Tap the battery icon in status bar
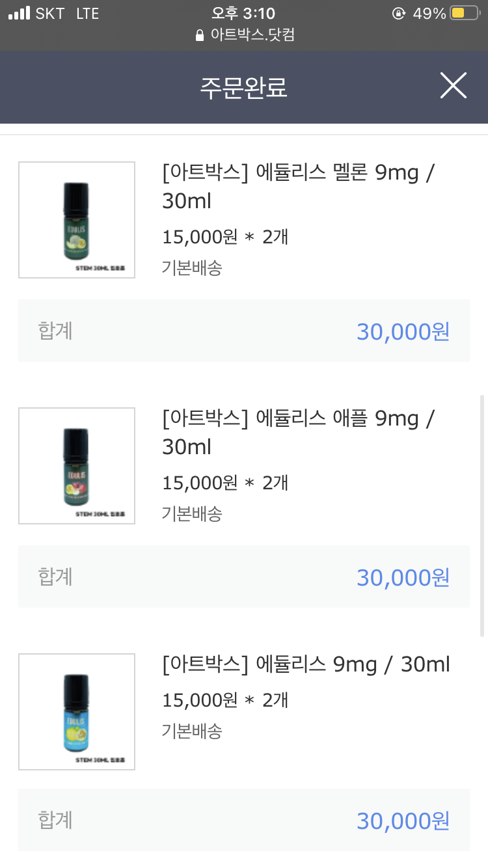Image resolution: width=488 pixels, height=868 pixels. (465, 14)
